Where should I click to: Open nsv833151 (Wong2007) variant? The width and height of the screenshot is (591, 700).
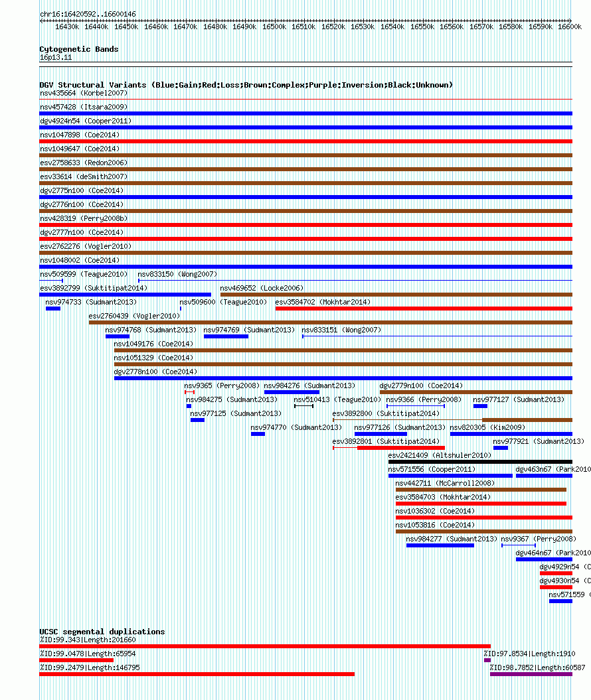342,330
